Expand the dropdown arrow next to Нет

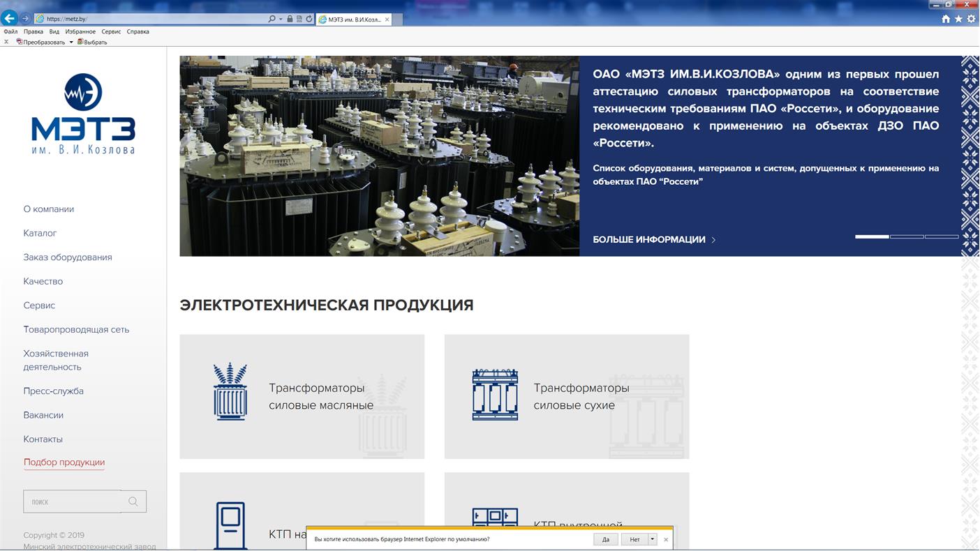click(x=653, y=539)
